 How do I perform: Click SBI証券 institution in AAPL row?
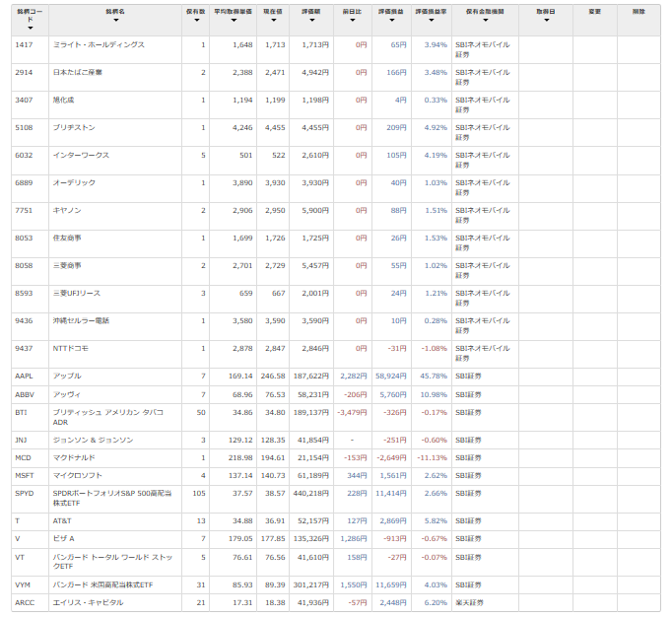(x=468, y=377)
